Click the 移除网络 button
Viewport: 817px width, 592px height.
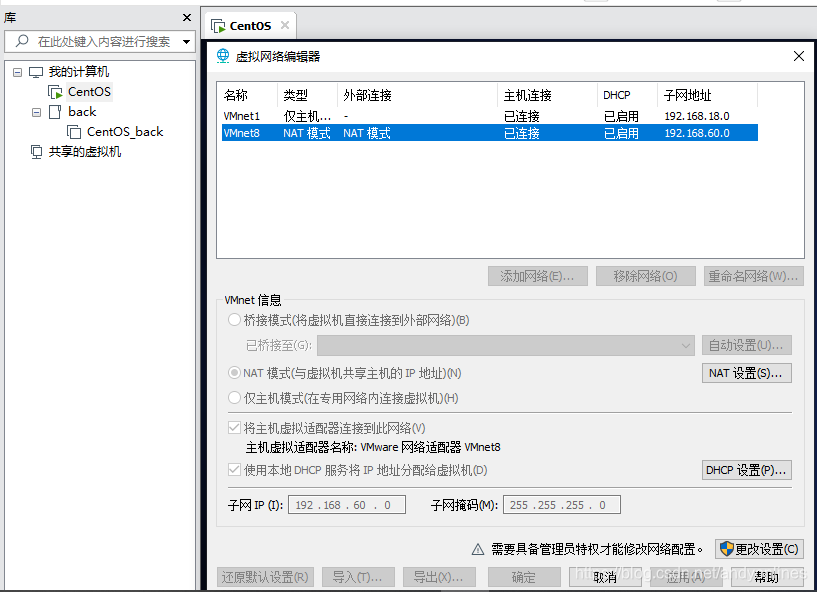646,276
